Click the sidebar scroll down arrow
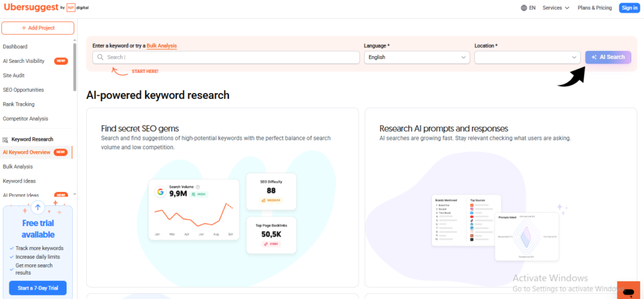 [x=74, y=194]
